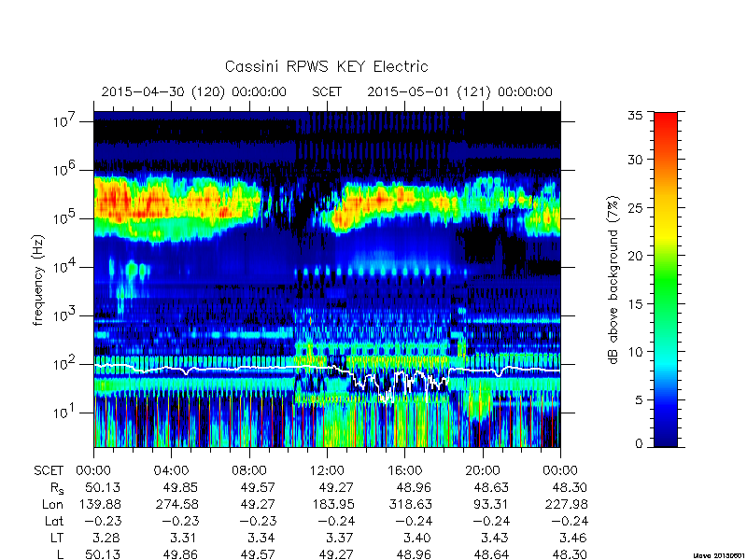Screen dimensions: 747x560
Task: Click the "dB above background (7%)" colorbar label
Action: click(614, 280)
